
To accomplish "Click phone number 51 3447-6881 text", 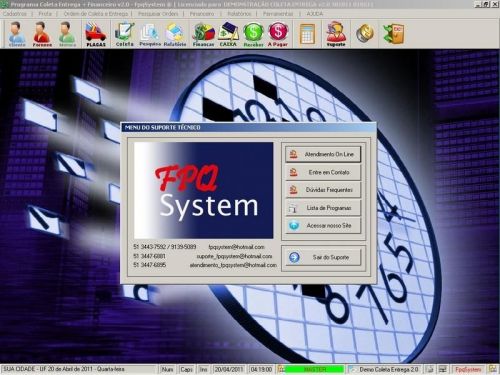I will [x=149, y=256].
